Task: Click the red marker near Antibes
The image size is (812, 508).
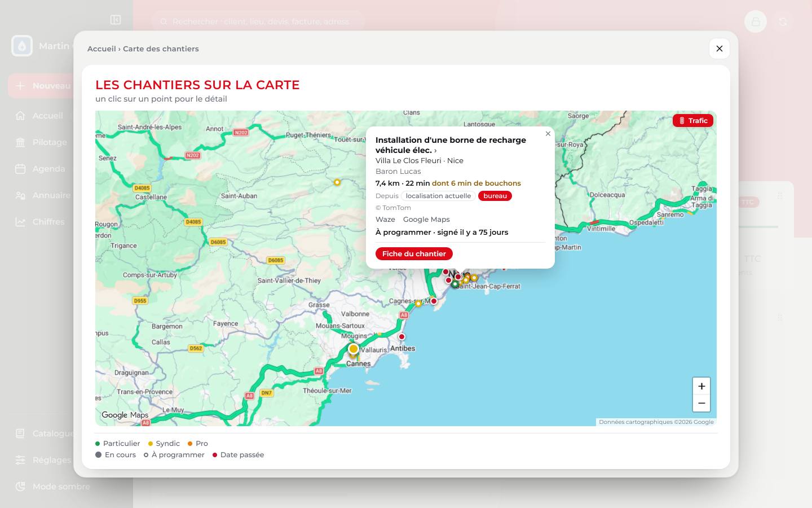Action: click(x=401, y=336)
